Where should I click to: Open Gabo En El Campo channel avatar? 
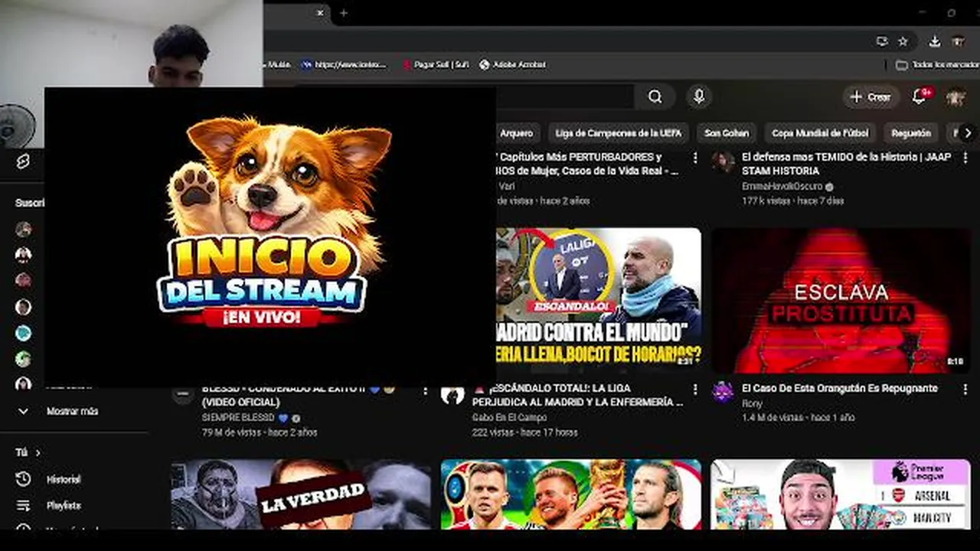(x=452, y=394)
